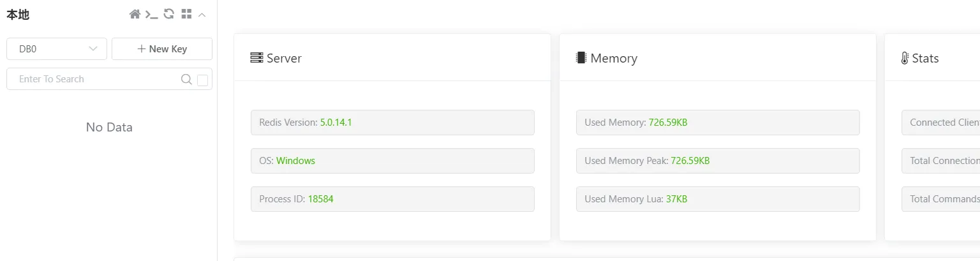Click the Memory chip icon
Screen dimensions: 980x261
pos(581,58)
